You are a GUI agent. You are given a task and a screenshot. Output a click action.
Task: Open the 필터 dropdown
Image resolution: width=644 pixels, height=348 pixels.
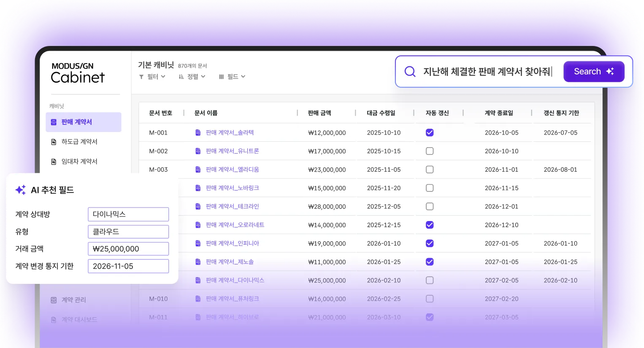[152, 76]
